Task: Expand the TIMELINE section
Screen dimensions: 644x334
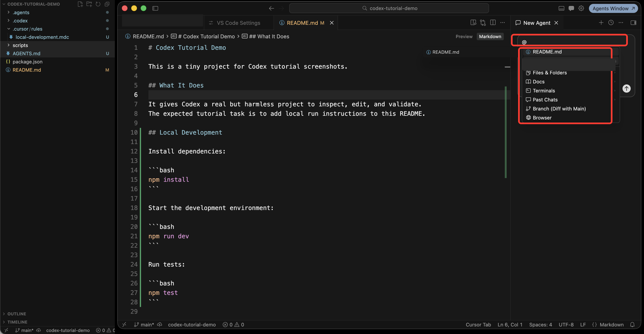Action: [x=57, y=322]
